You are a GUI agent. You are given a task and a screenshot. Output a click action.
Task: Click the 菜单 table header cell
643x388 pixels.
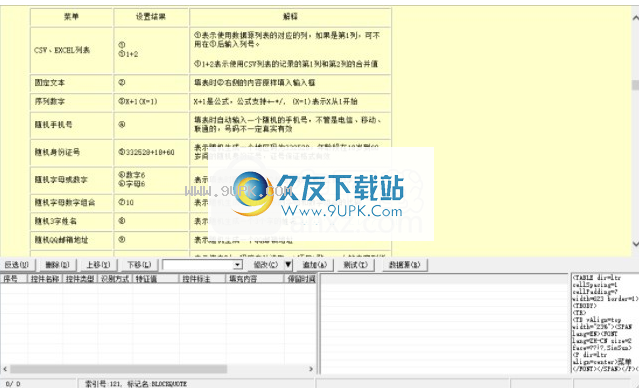point(71,17)
